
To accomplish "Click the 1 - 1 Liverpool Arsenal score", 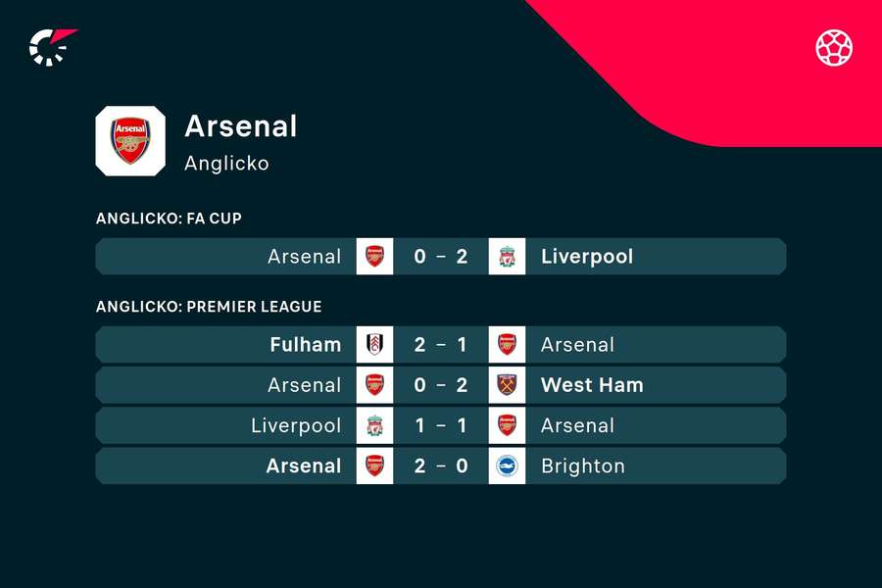I will [441, 425].
